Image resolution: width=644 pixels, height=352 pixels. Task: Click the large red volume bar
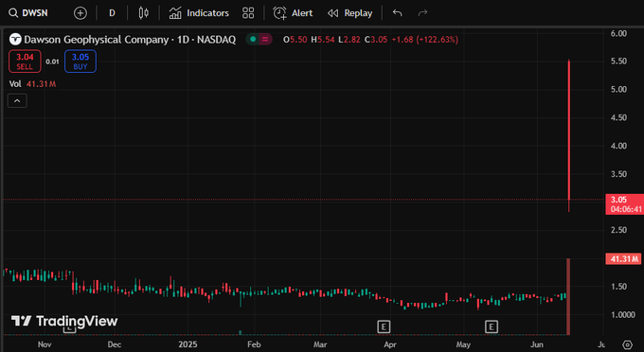point(568,296)
